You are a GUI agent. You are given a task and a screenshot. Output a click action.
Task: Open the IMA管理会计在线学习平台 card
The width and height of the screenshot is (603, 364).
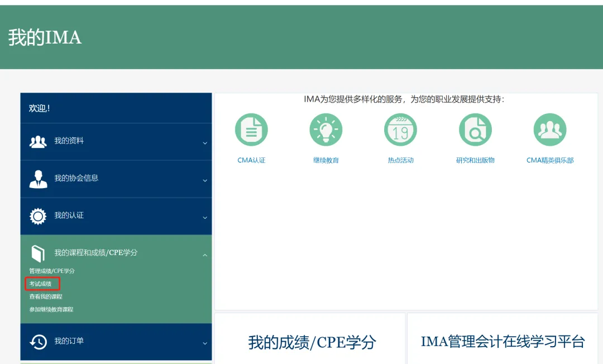pos(502,339)
